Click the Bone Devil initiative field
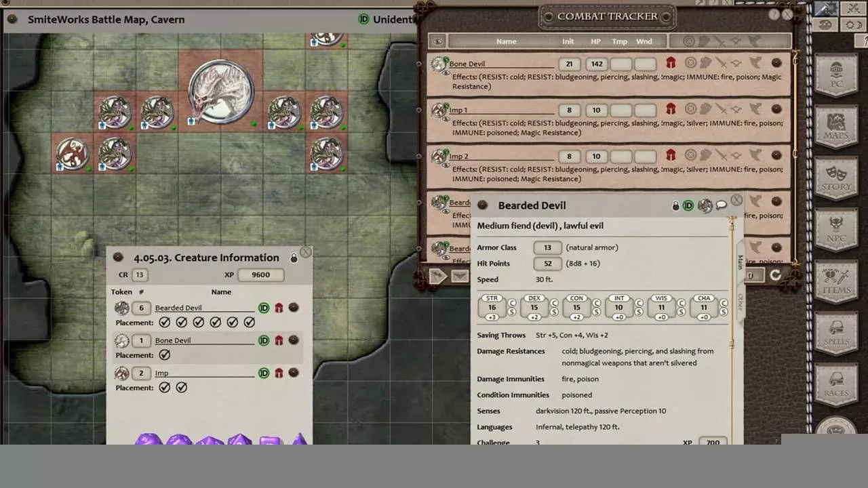 pos(569,64)
